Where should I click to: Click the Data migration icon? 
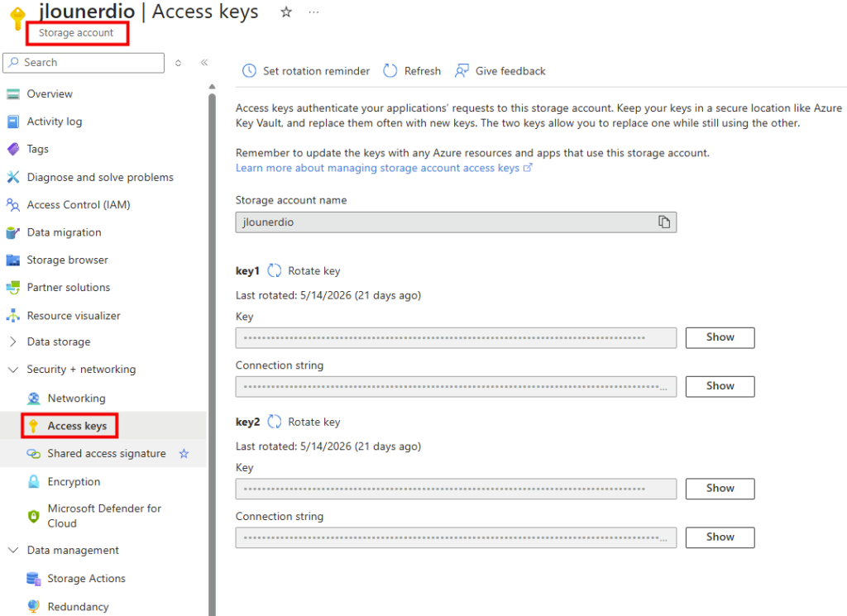pyautogui.click(x=13, y=232)
